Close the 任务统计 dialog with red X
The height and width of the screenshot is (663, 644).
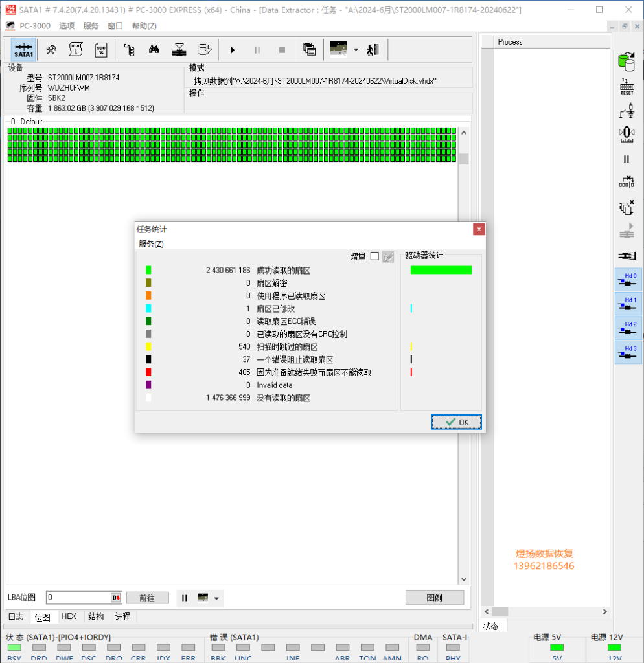point(479,229)
